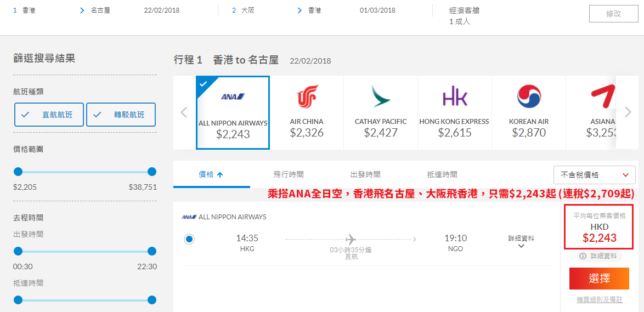Click the arrow between 香港 and 名古屋
644x312 pixels.
click(x=82, y=10)
